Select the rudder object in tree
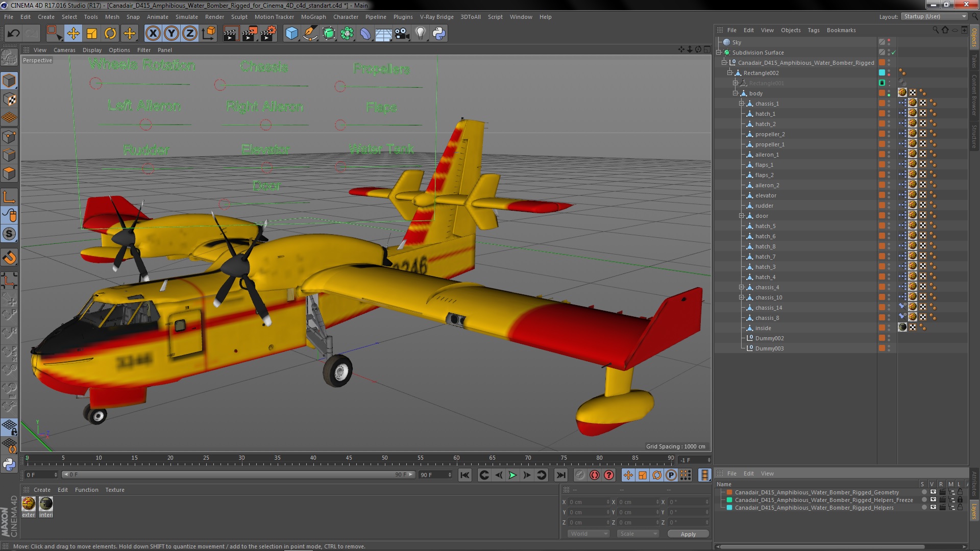The height and width of the screenshot is (551, 980). point(764,206)
